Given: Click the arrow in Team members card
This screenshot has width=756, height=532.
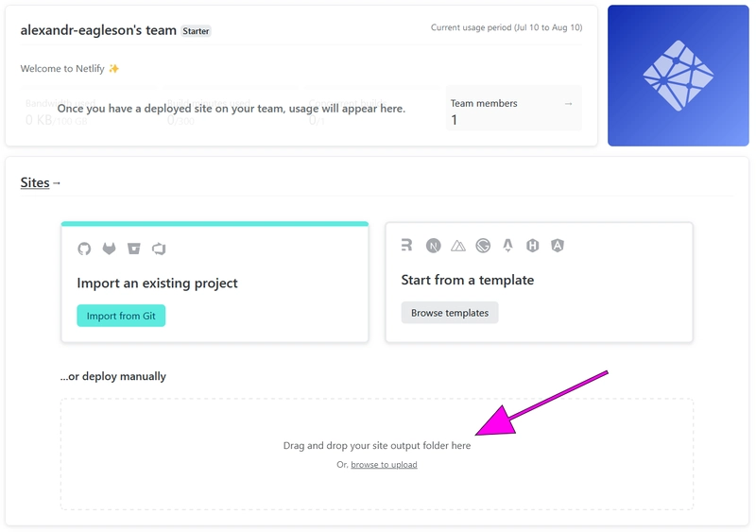Looking at the screenshot, I should pos(569,104).
